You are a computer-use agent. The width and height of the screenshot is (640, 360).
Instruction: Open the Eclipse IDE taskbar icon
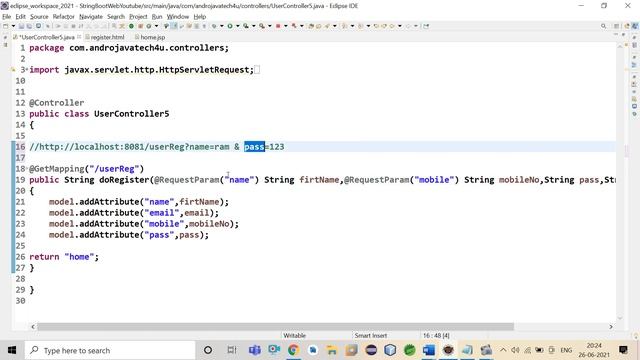point(371,350)
